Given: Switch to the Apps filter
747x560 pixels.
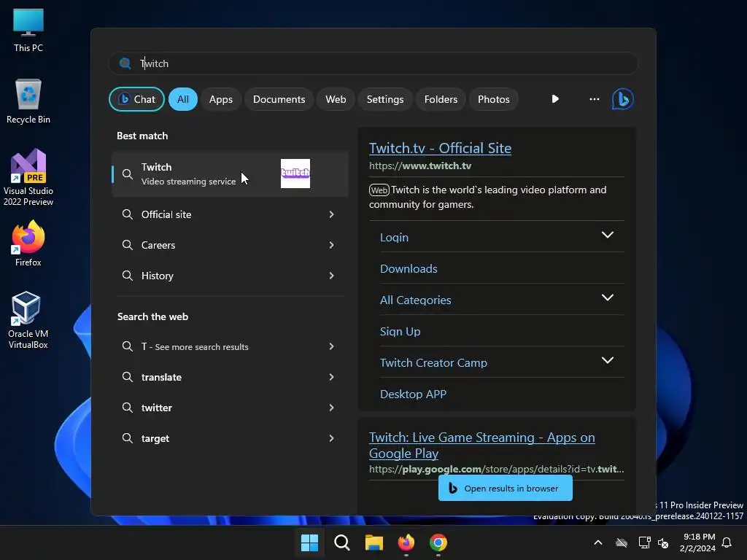Looking at the screenshot, I should click(220, 99).
